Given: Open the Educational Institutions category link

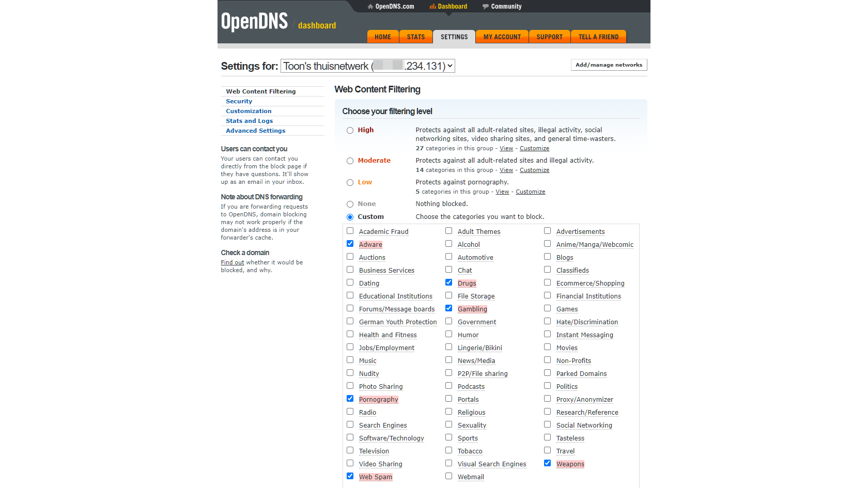Looking at the screenshot, I should coord(396,296).
